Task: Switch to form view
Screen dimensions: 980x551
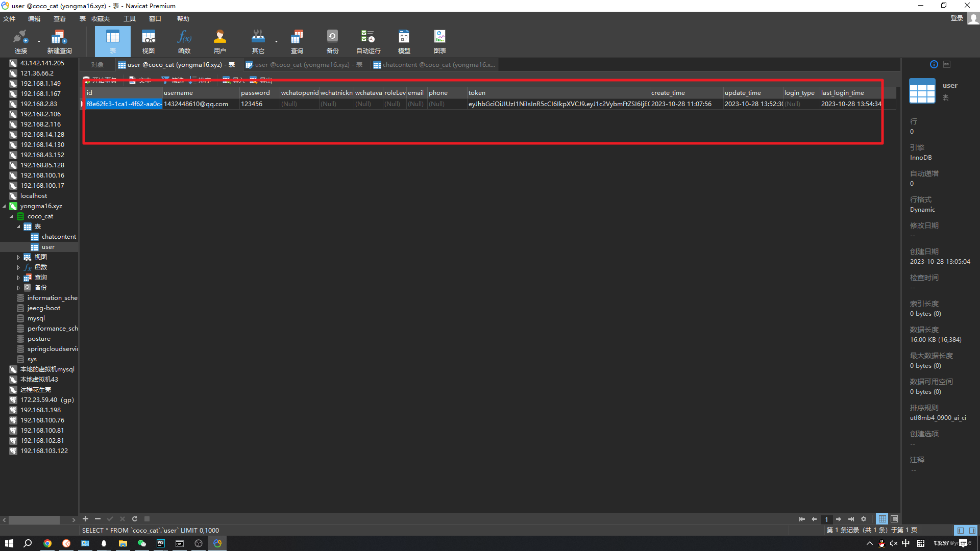Action: pos(894,519)
